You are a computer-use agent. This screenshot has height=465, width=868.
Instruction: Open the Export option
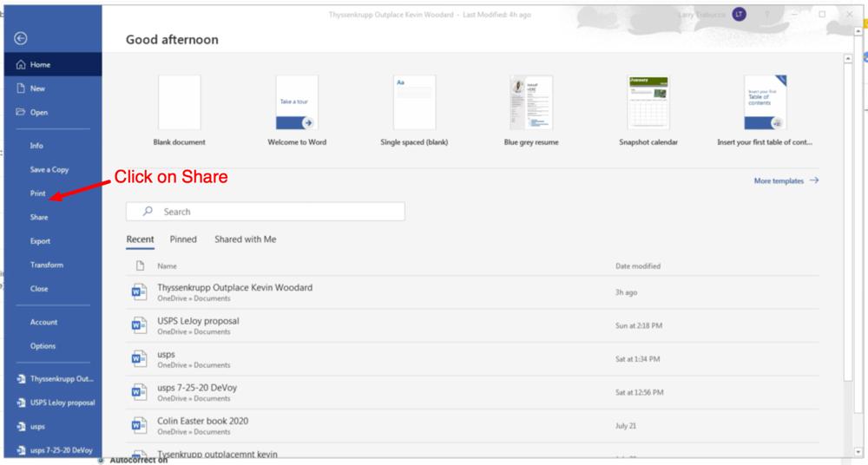(x=40, y=241)
